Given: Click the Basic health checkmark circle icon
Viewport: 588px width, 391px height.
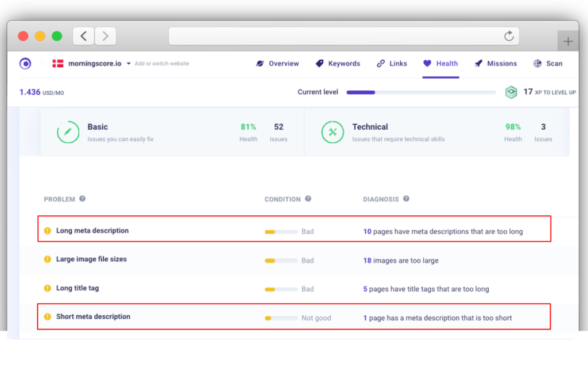Looking at the screenshot, I should (68, 132).
